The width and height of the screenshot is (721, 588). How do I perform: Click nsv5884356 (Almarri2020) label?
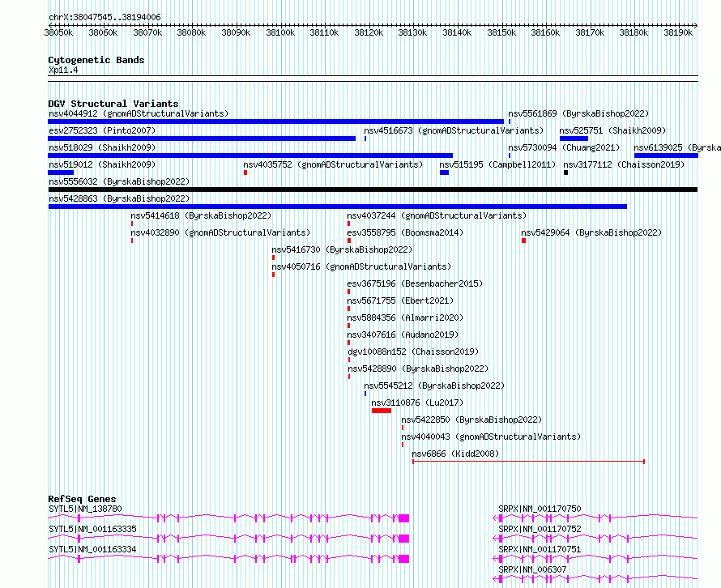click(405, 317)
